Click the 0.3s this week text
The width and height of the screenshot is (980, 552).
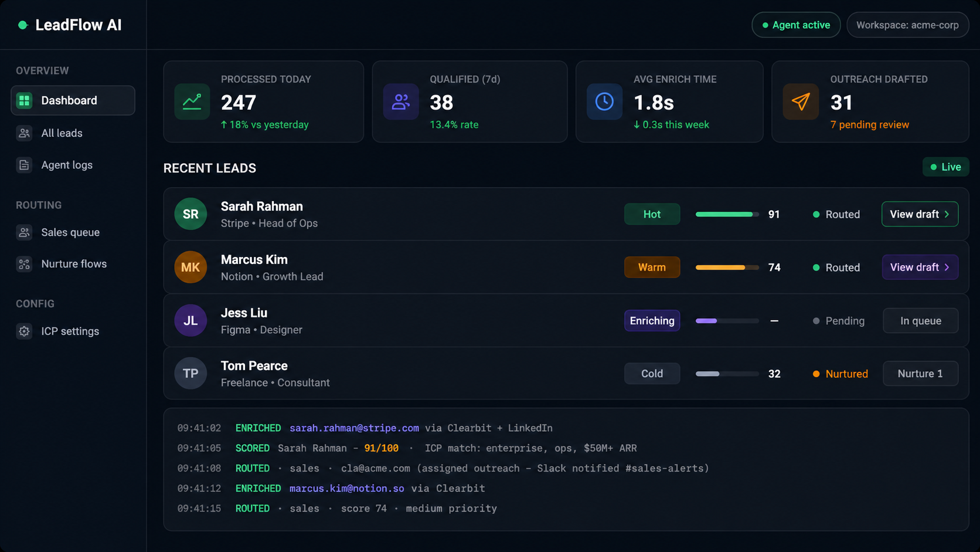[671, 125]
